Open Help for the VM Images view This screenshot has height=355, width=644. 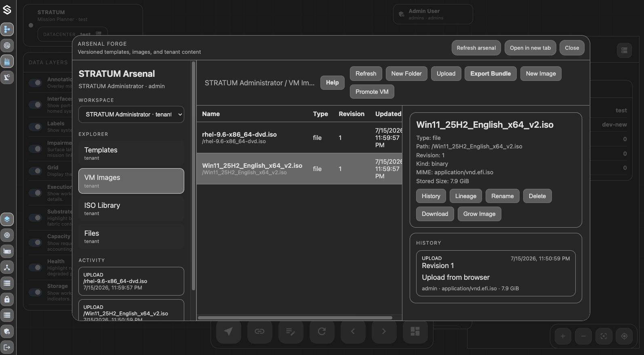click(x=333, y=82)
